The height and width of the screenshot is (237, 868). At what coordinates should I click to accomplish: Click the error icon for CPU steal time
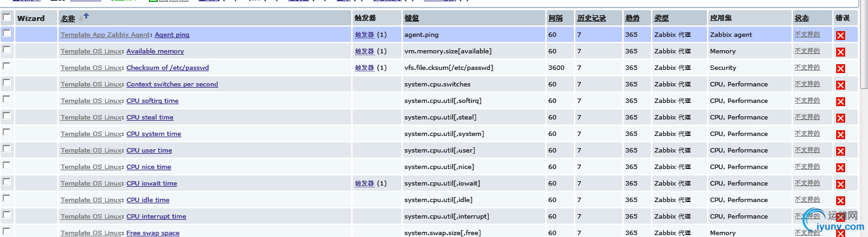coord(840,118)
